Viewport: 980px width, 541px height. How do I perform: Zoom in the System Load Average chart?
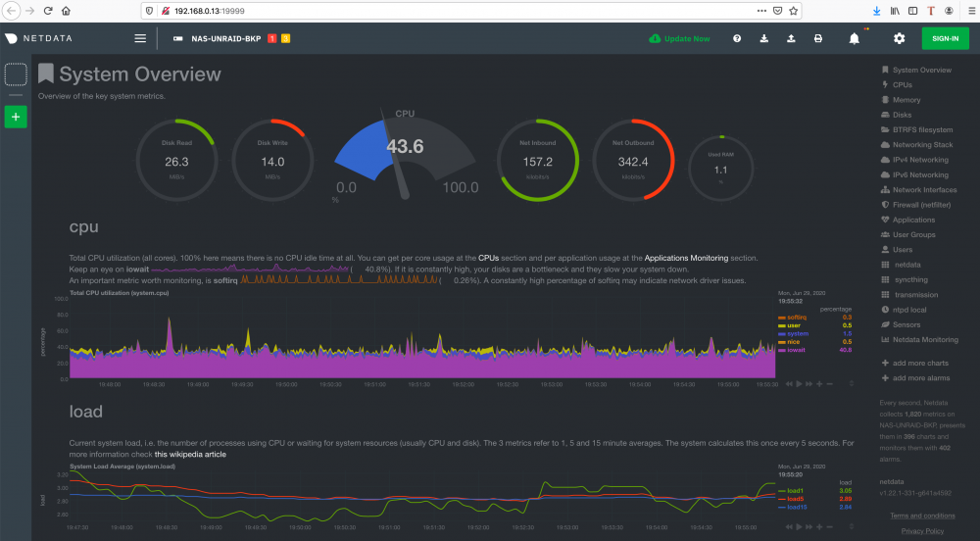[819, 527]
